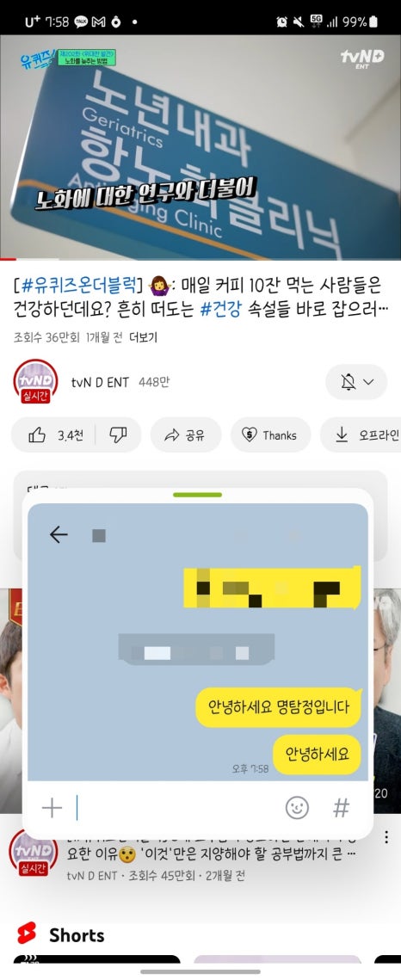Tap the hashtag search icon in chat
Image resolution: width=401 pixels, height=980 pixels.
[341, 808]
